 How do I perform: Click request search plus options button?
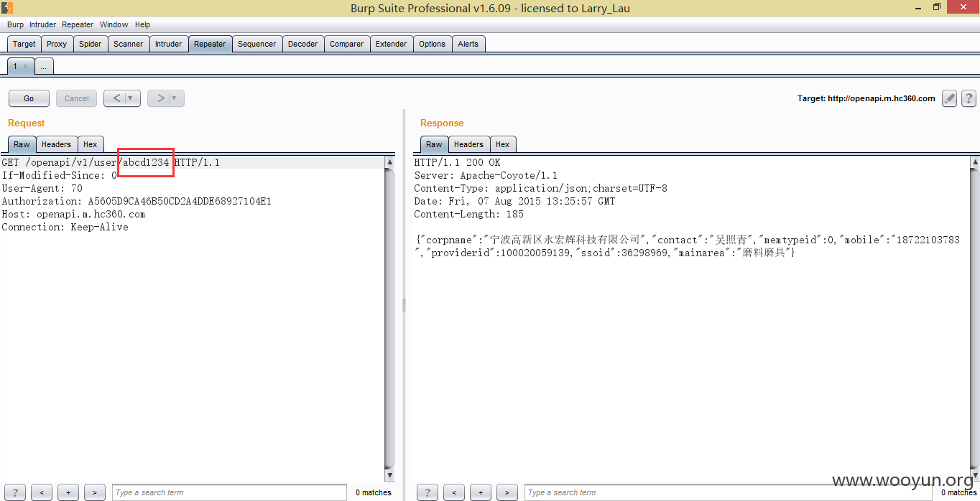point(68,492)
